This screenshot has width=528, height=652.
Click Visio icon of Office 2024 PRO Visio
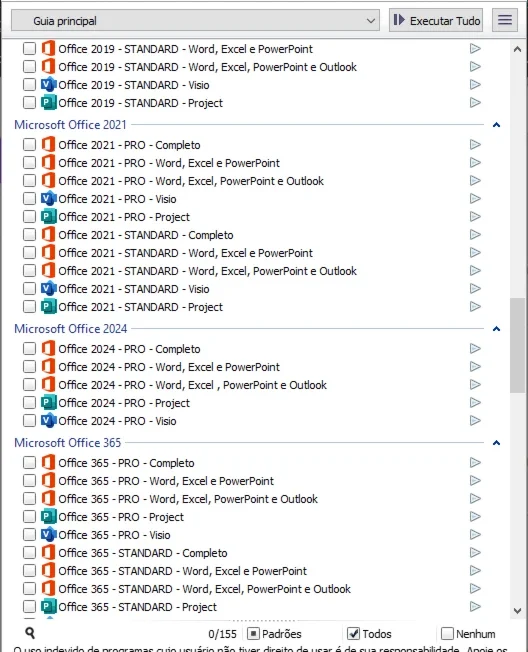48,421
